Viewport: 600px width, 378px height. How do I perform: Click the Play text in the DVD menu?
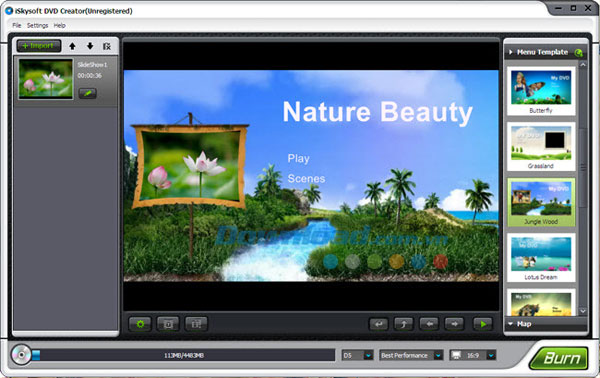coord(298,158)
